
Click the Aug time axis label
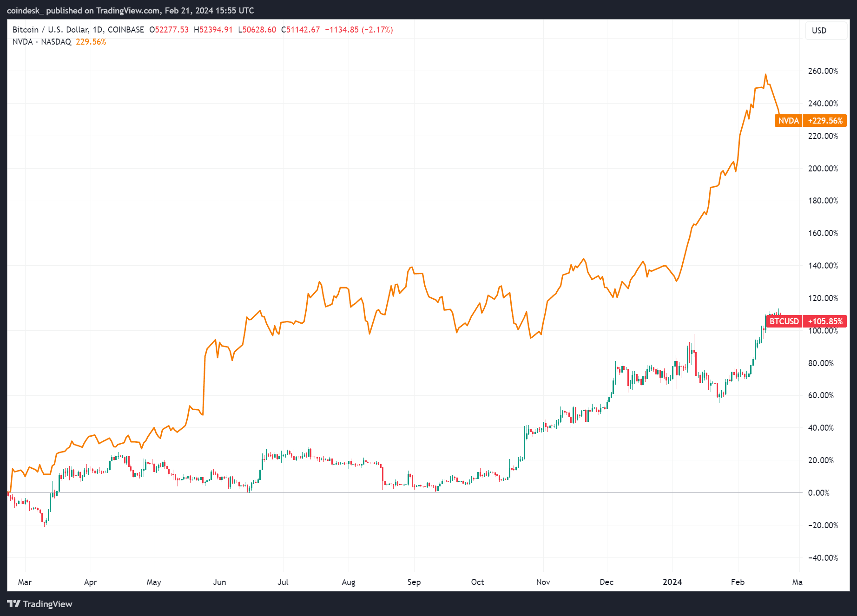349,582
